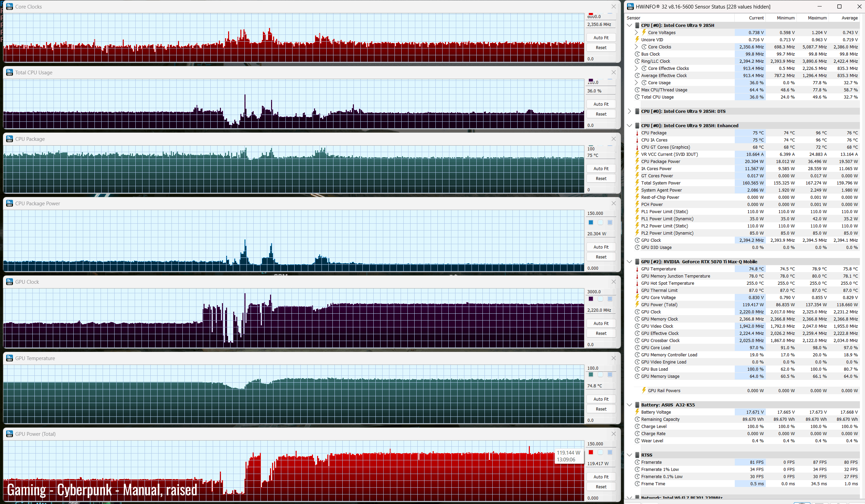The height and width of the screenshot is (504, 865).
Task: Open the blue line color swatch in CPU Package Power
Action: [591, 222]
